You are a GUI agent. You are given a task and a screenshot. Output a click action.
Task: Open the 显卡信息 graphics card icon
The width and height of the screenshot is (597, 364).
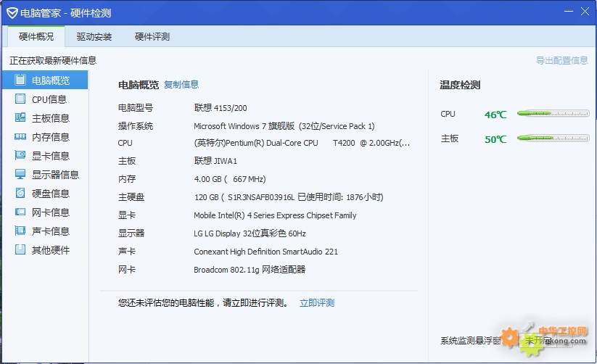[20, 155]
